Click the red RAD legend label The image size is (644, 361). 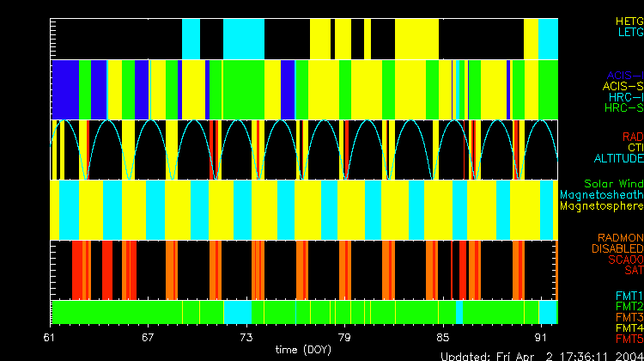tap(632, 136)
